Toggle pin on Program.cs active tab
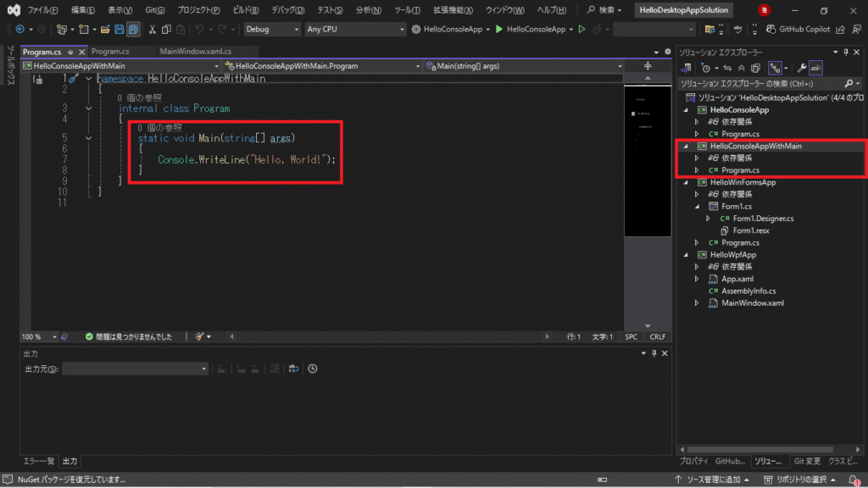 [70, 52]
